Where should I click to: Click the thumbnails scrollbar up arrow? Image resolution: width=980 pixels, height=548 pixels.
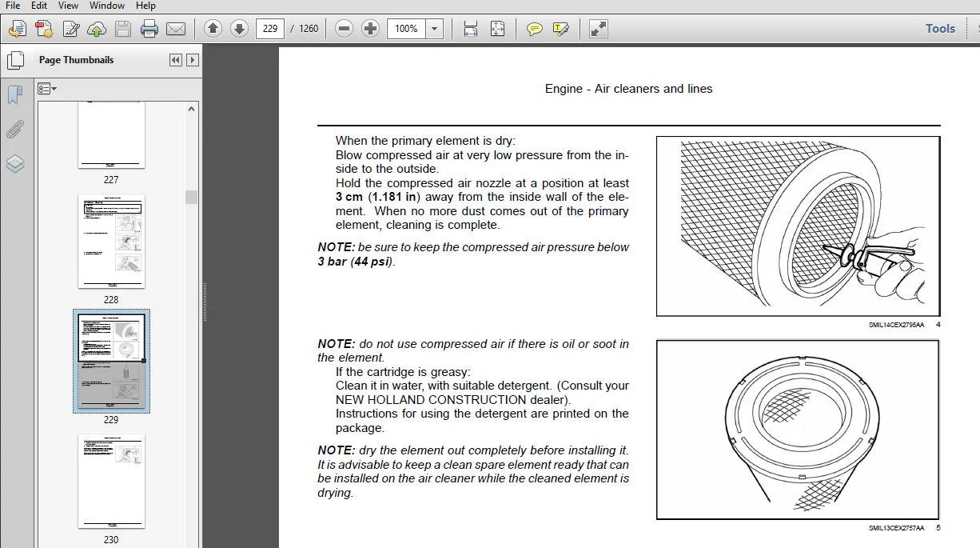click(192, 109)
